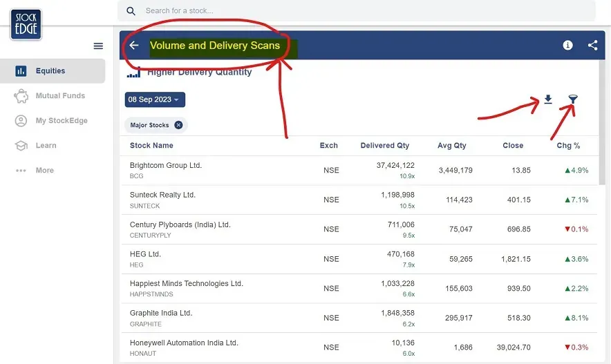Screen dimensions: 611x364
Task: Search for a stock field
Action: coord(356,11)
